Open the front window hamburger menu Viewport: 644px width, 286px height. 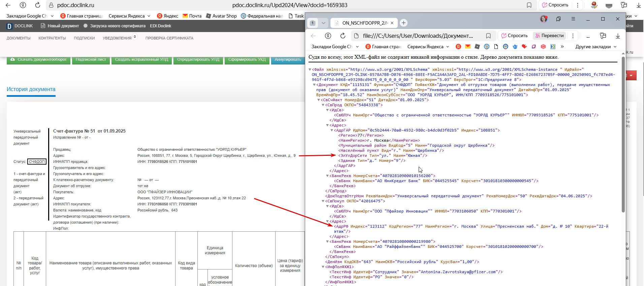tap(573, 19)
